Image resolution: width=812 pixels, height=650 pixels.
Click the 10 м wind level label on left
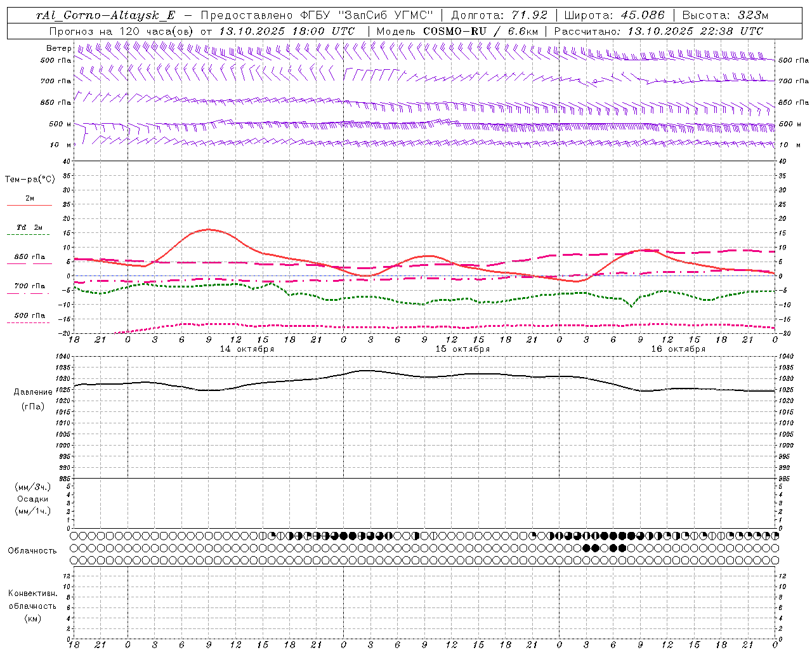pyautogui.click(x=62, y=145)
